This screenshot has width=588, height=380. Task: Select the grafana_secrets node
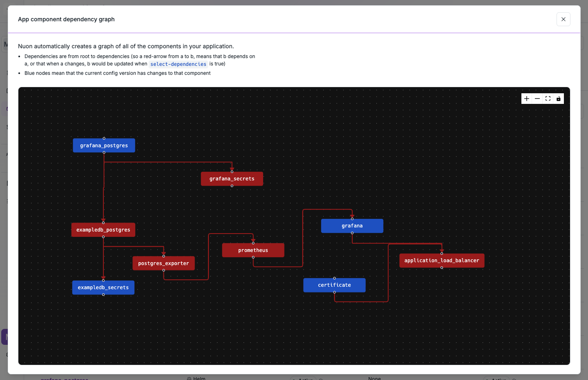[x=232, y=179]
